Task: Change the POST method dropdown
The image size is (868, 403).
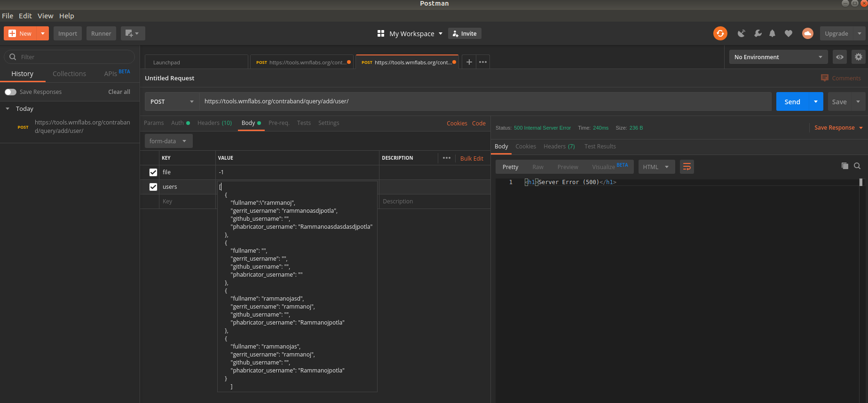Action: click(x=172, y=101)
